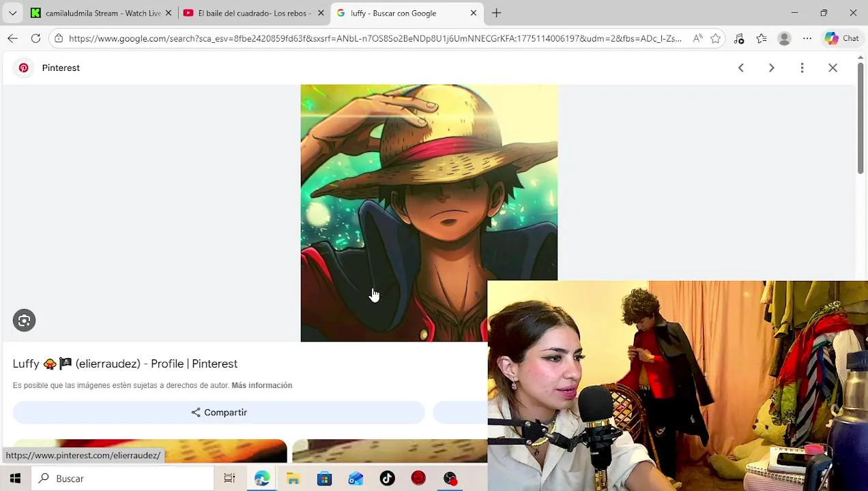Show the previous image result
The height and width of the screenshot is (491, 868).
740,68
